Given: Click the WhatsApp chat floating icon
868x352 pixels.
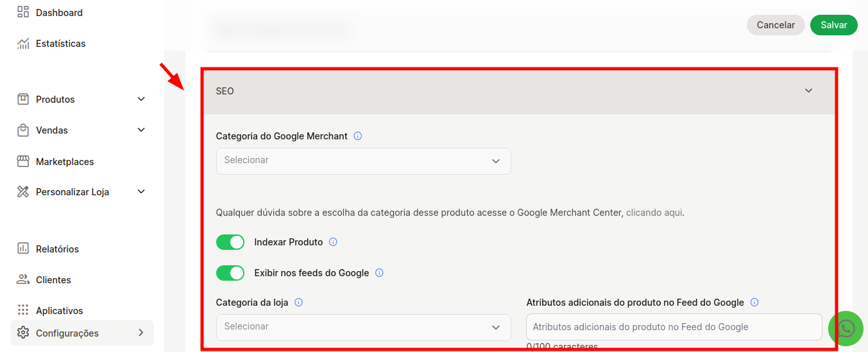Looking at the screenshot, I should click(x=846, y=328).
